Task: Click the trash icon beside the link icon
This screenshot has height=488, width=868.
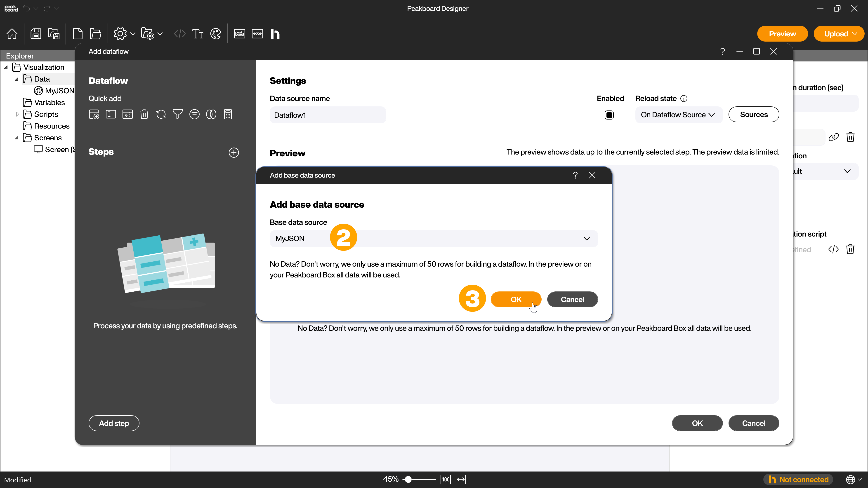Action: tap(850, 137)
